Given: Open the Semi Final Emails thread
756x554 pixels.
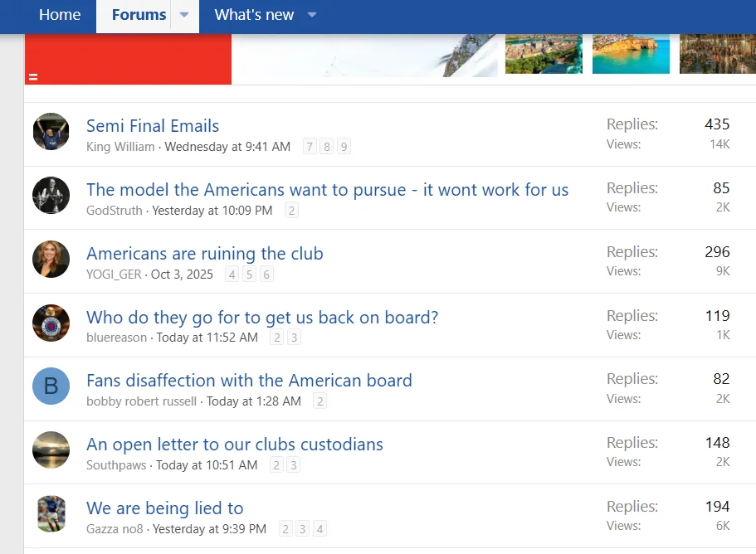Looking at the screenshot, I should (x=152, y=126).
